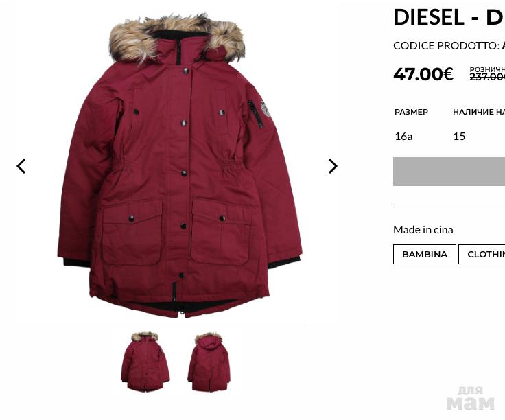
Task: Click the round logo patch on jacket sleeve
Action: coord(266,109)
